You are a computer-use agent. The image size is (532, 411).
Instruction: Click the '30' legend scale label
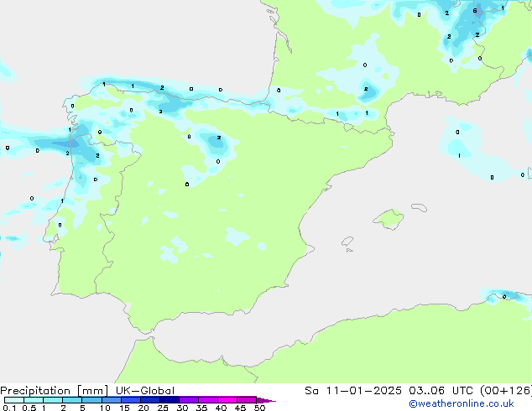pyautogui.click(x=182, y=408)
